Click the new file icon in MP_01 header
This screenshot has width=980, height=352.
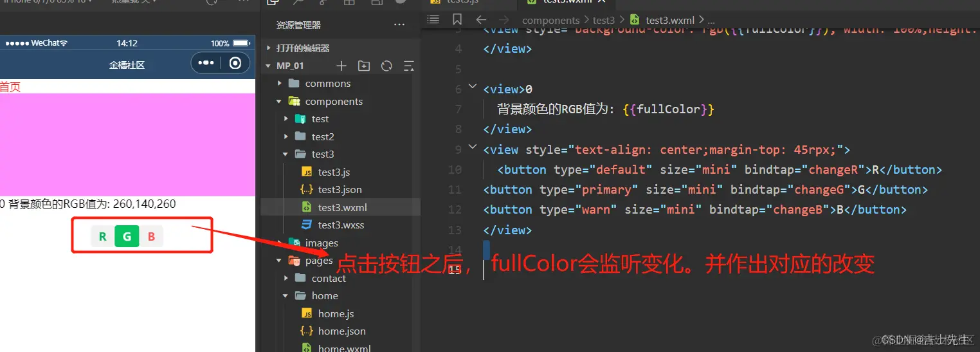pyautogui.click(x=341, y=66)
